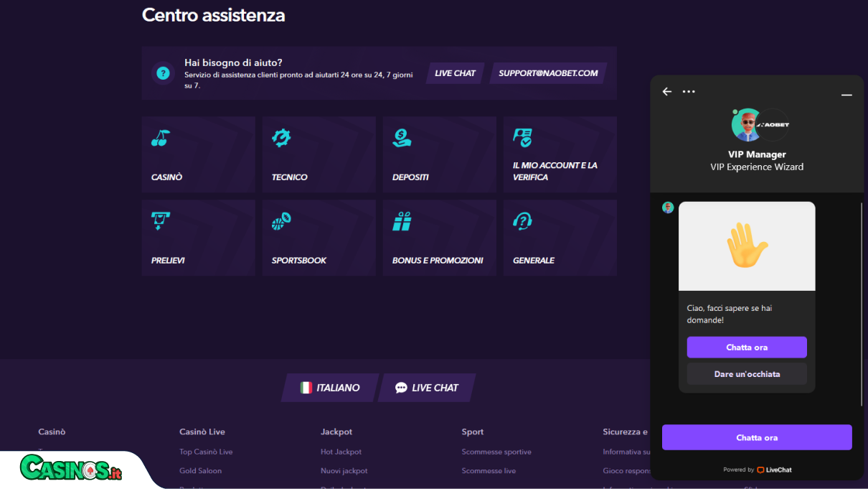Click the LIVE CHAT button in the help banner
Screen dimensions: 868x489
click(x=455, y=73)
